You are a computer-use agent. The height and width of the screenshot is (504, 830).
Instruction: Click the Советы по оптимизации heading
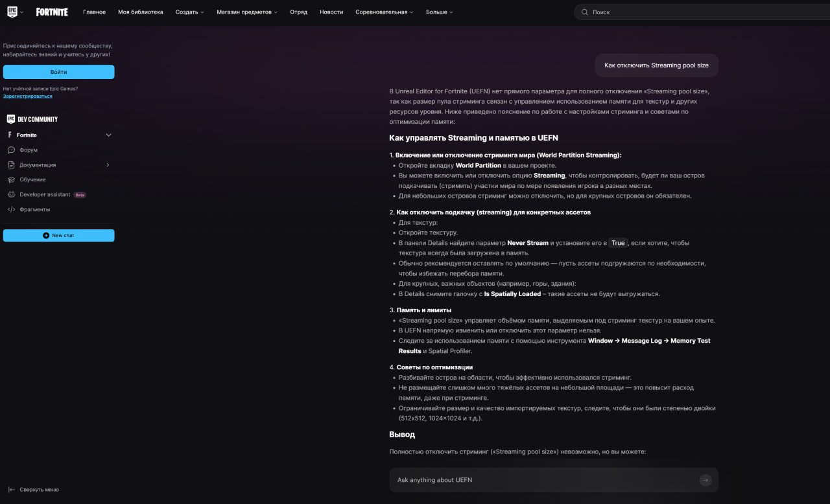click(434, 367)
